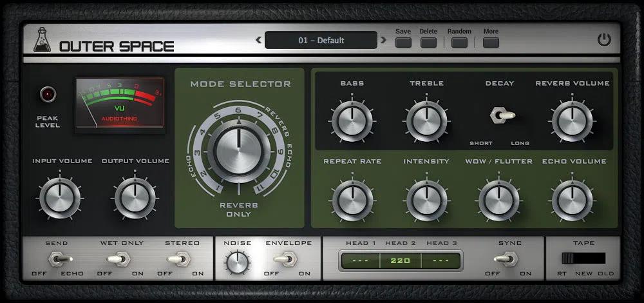Click the Delete preset button
This screenshot has height=303, width=644.
(x=428, y=43)
